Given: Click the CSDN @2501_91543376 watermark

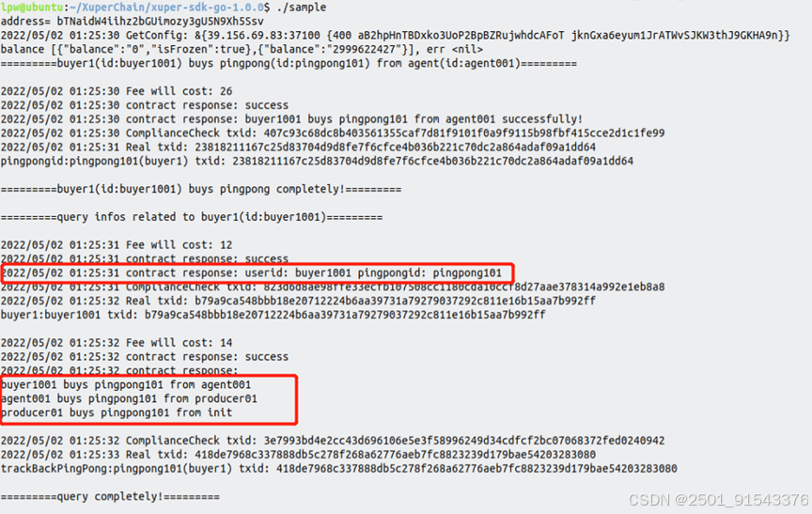Looking at the screenshot, I should click(718, 500).
